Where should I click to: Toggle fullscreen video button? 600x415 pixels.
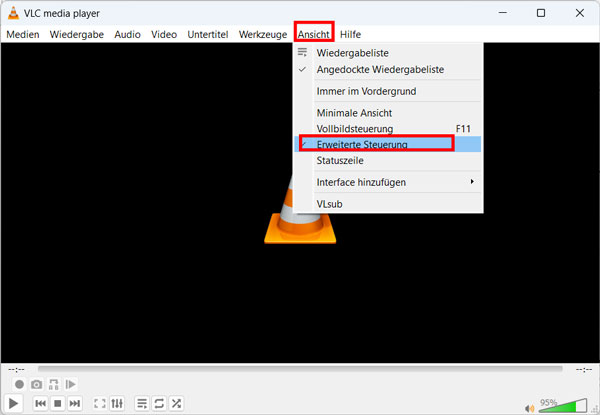[x=100, y=403]
